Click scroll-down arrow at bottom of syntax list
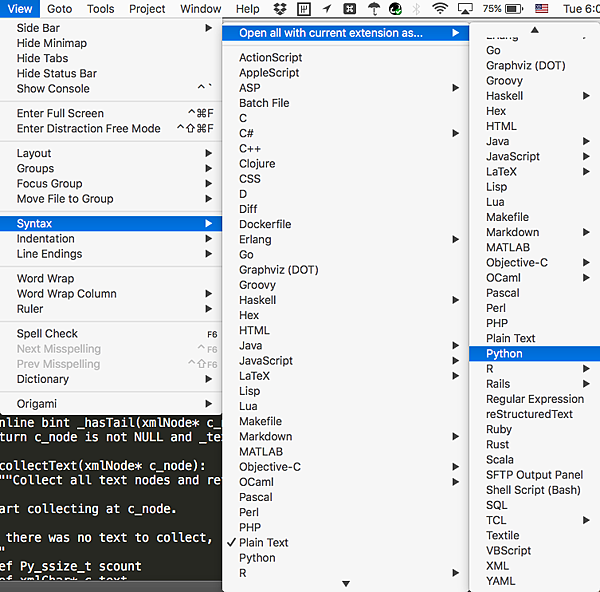Viewport: 600px width, 592px height. [346, 583]
